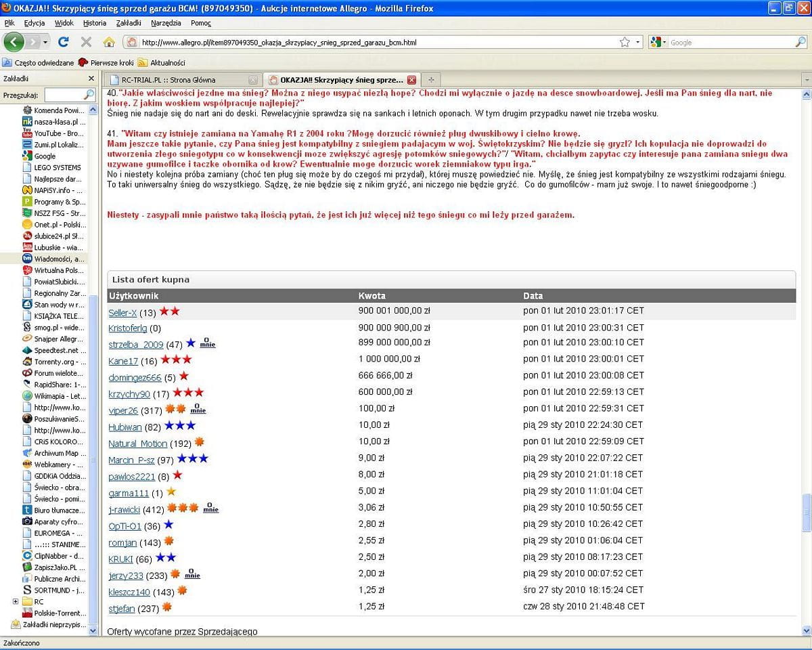Click the Google search input field
Image resolution: width=812 pixels, height=650 pixels.
pos(731,42)
